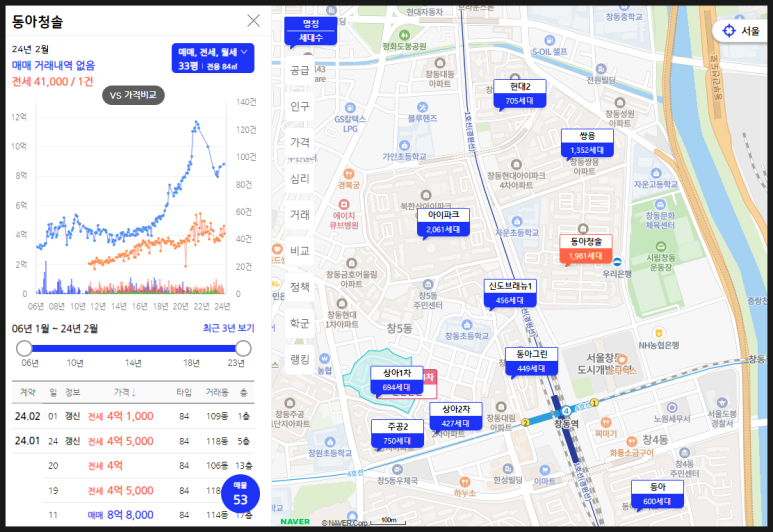Open the 랭킹 map menu
This screenshot has height=532, width=773.
coord(299,359)
